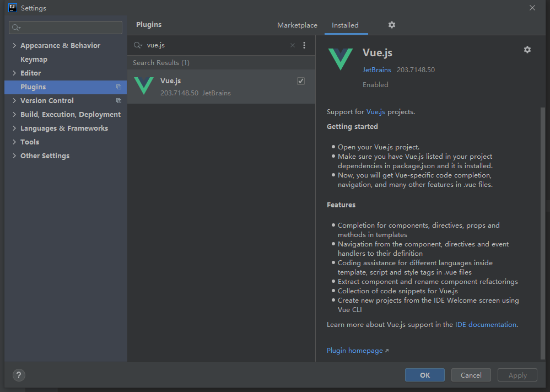550x392 pixels.
Task: Click the project-level icon next to Plugins
Action: pos(118,87)
